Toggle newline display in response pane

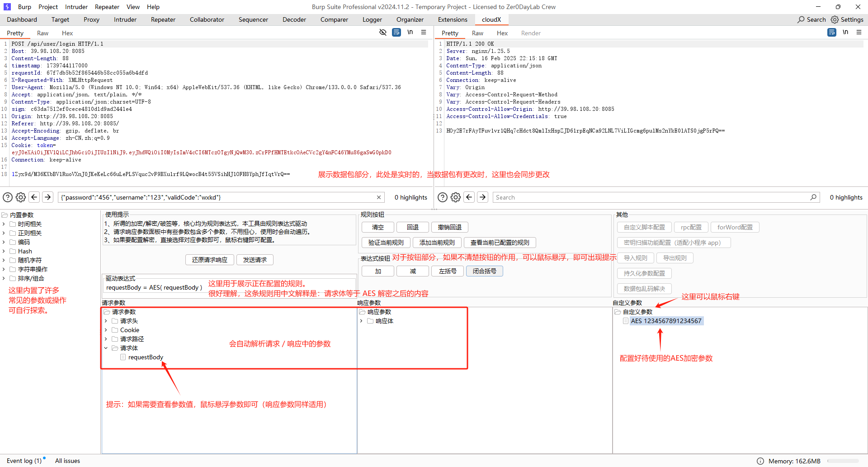845,32
